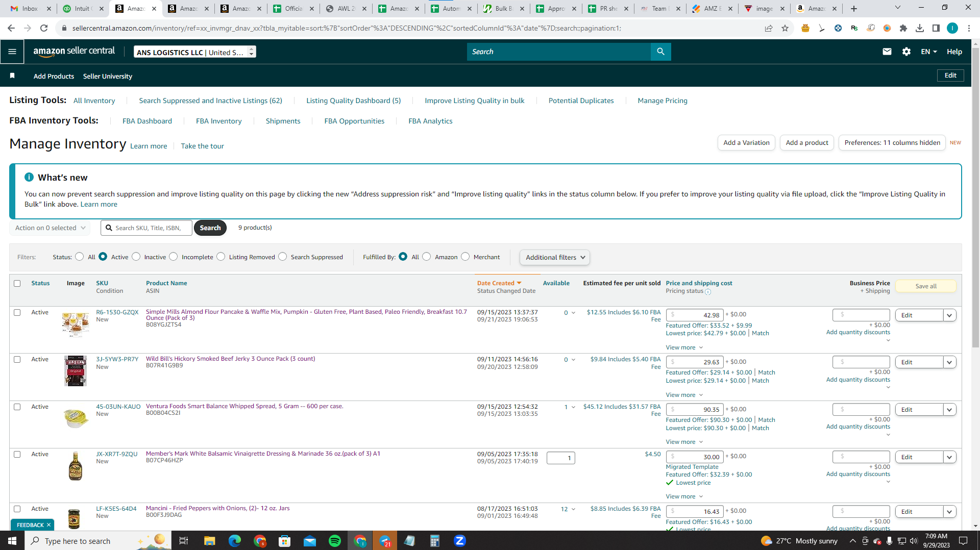Select the All status radio button

click(79, 257)
